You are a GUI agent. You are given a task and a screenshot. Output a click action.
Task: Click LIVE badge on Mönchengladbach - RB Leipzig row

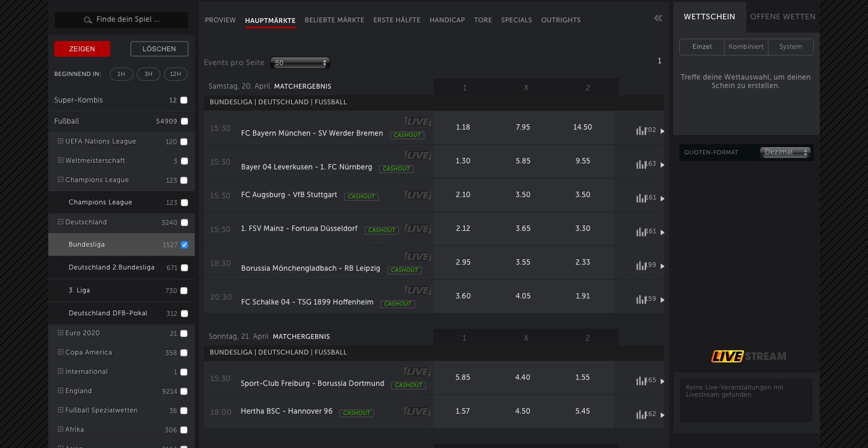click(x=418, y=256)
